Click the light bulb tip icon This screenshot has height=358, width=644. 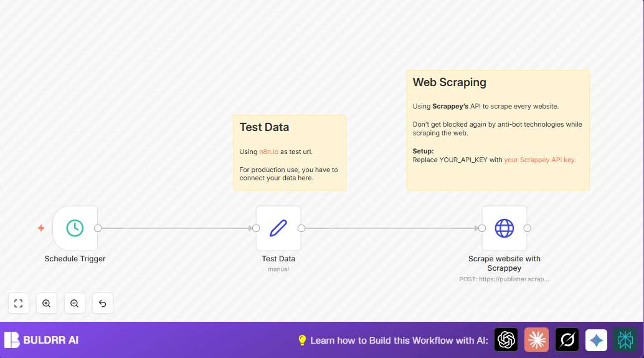click(302, 341)
